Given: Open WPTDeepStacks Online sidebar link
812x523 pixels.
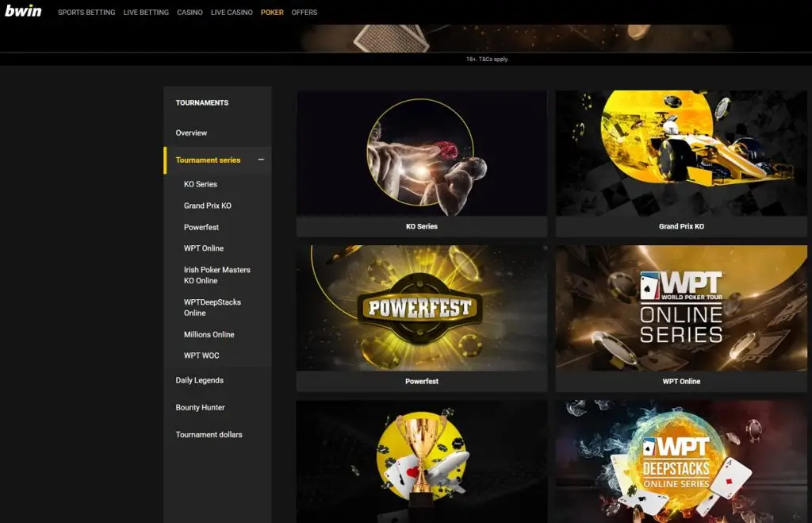Looking at the screenshot, I should coord(213,307).
